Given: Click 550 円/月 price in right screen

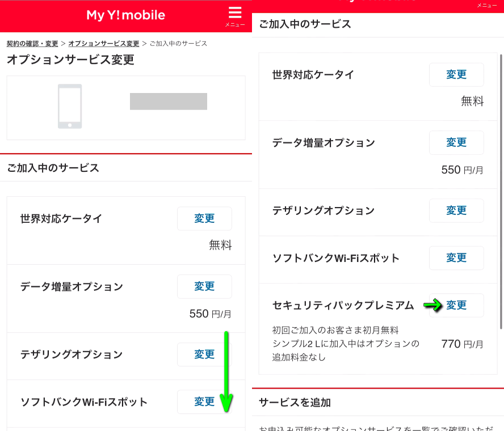Looking at the screenshot, I should [x=462, y=170].
